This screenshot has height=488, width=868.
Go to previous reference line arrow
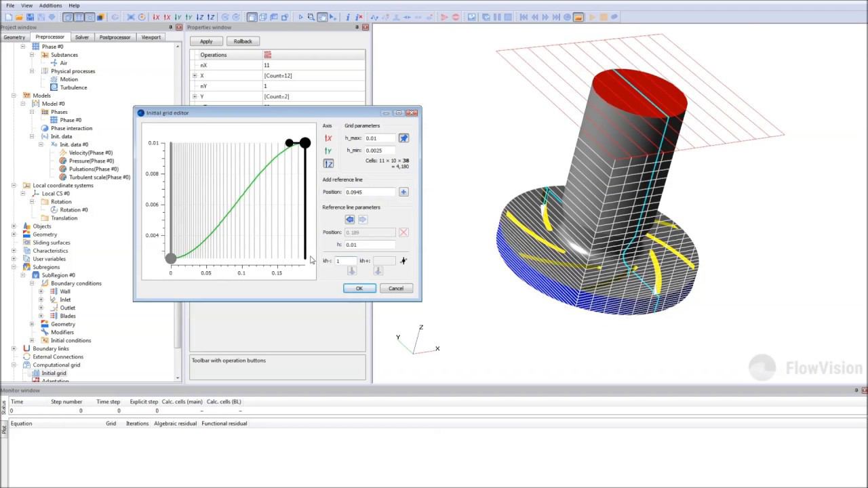point(350,220)
